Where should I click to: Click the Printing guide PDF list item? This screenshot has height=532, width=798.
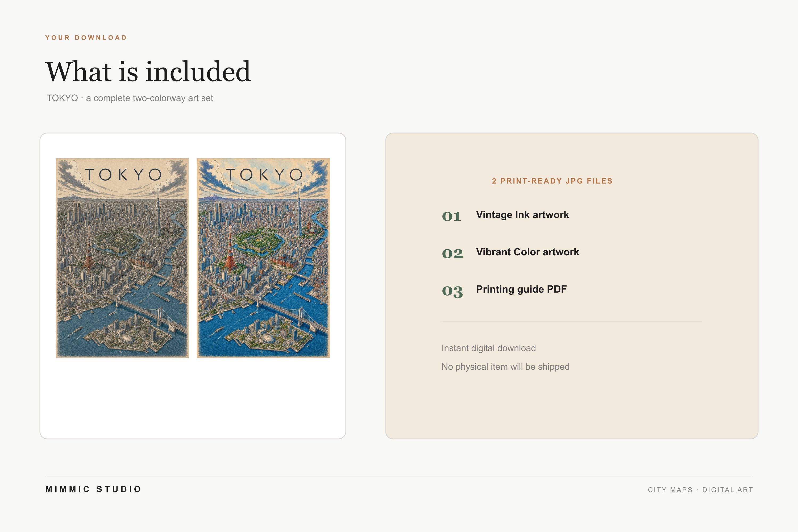(x=521, y=289)
